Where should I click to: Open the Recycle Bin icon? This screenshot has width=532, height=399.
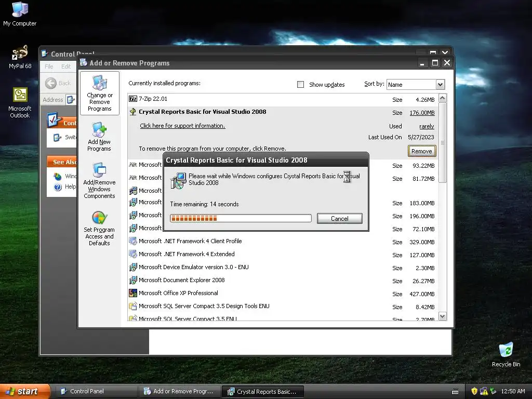tap(506, 354)
